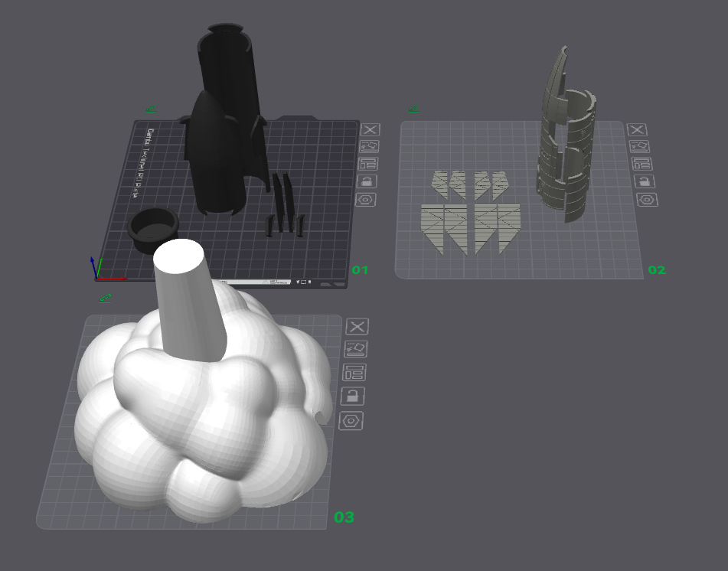Viewport: 728px width, 571px height.
Task: Click the plate number 02 label
Action: (x=657, y=269)
